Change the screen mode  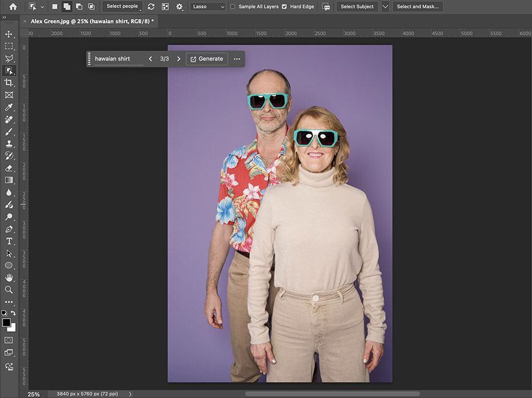9,353
